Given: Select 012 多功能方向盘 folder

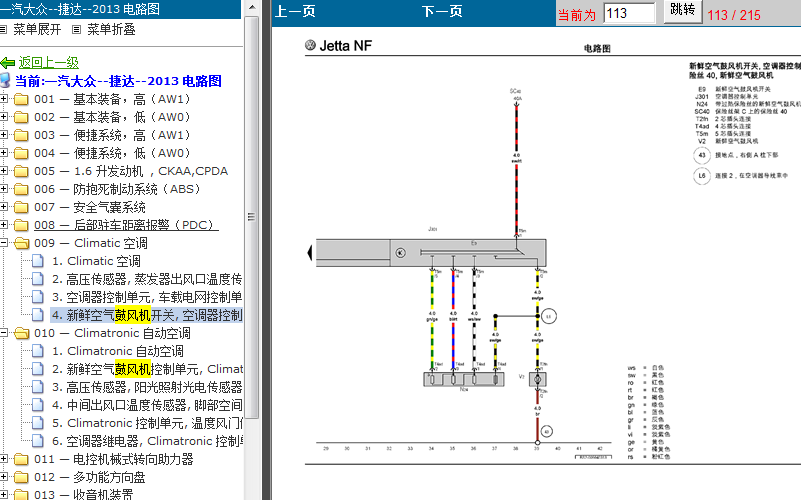Looking at the screenshot, I should [x=89, y=477].
